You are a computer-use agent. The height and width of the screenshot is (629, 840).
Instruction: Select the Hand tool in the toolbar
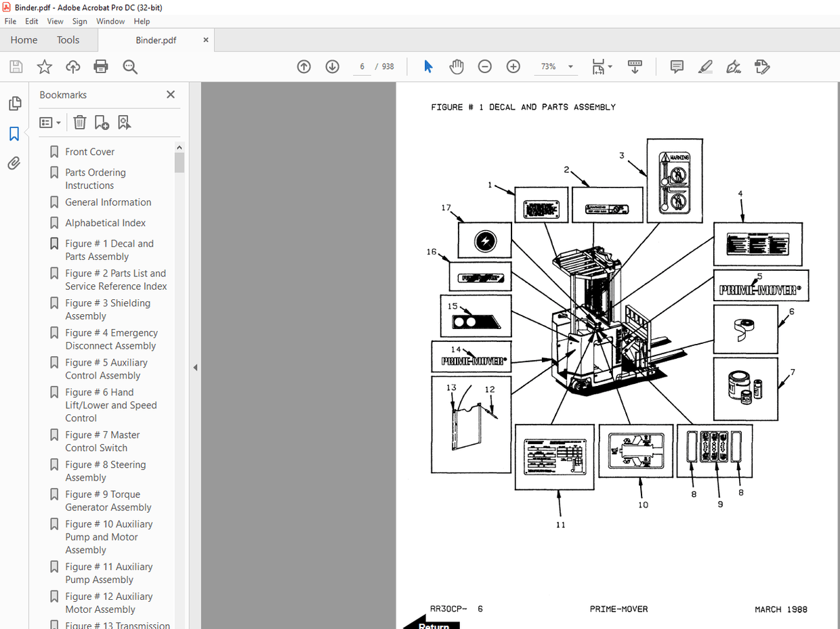[x=456, y=66]
